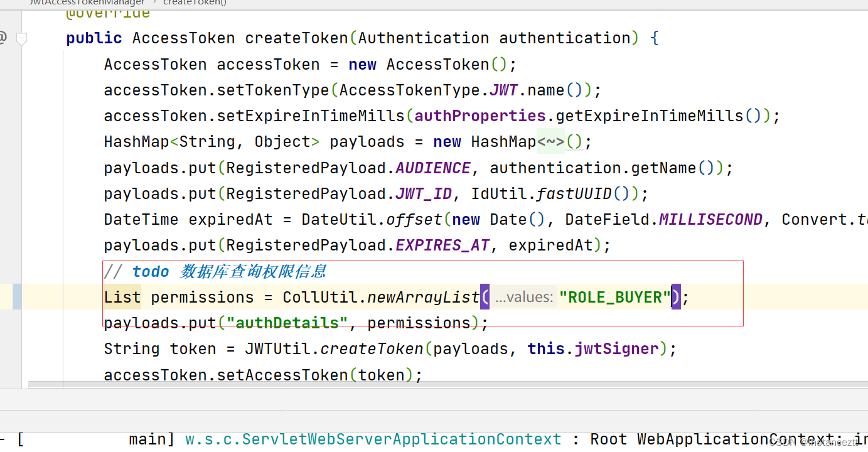Open the createToken() breadcrumb
The height and width of the screenshot is (452, 868).
pyautogui.click(x=195, y=3)
